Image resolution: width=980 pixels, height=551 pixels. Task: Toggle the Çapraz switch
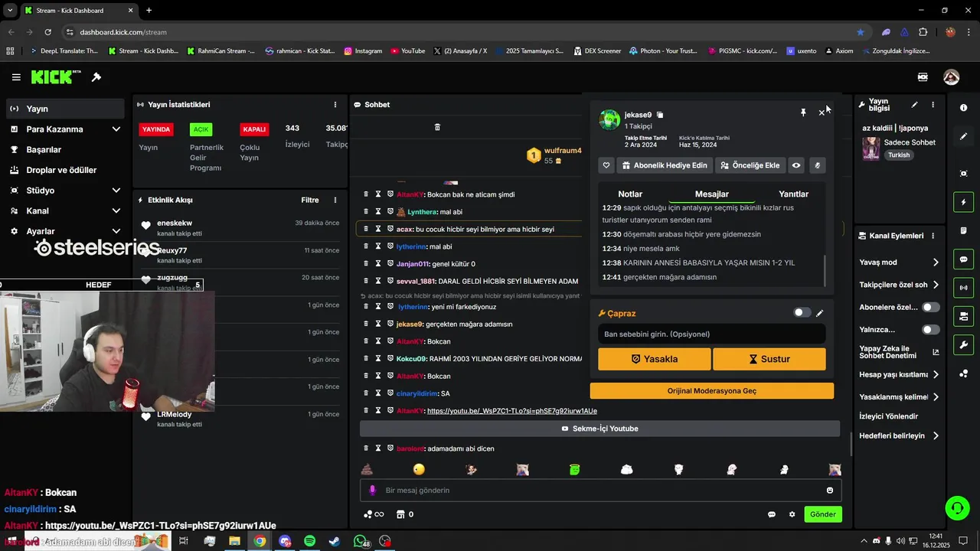point(802,312)
